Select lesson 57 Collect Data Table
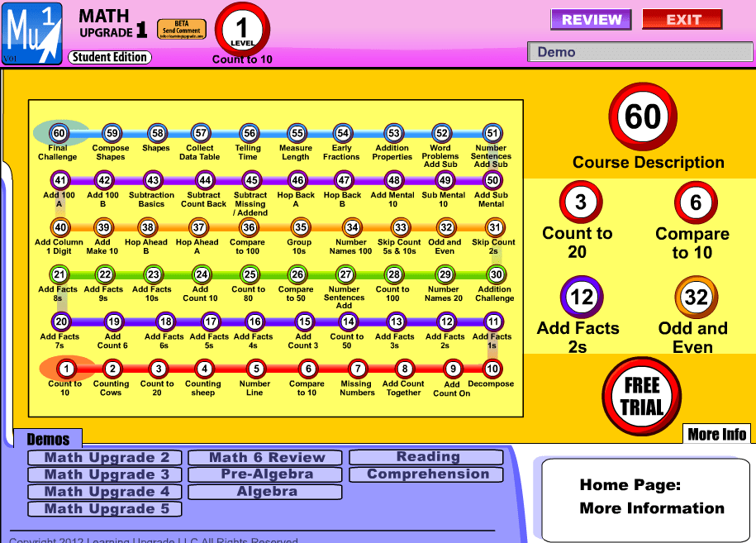Screen dimensions: 756x543 tap(201, 133)
